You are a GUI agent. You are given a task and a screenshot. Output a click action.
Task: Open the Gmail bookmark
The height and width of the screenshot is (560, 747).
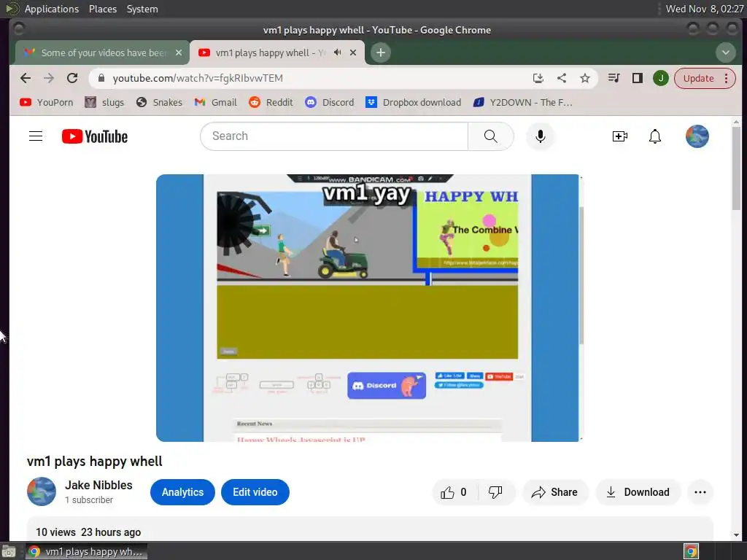point(215,102)
